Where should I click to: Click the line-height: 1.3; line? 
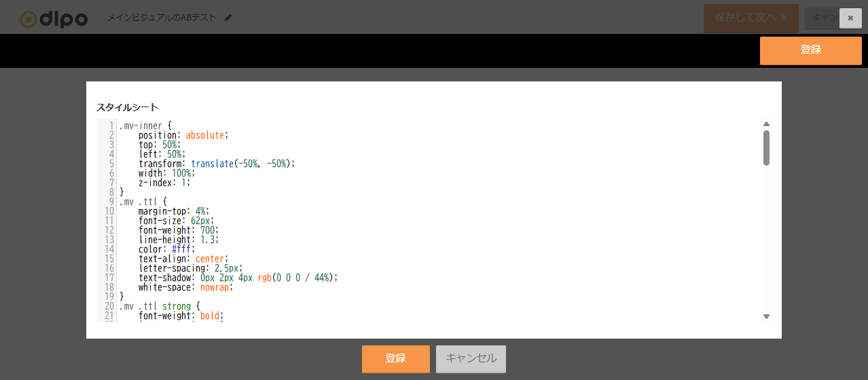tap(179, 240)
